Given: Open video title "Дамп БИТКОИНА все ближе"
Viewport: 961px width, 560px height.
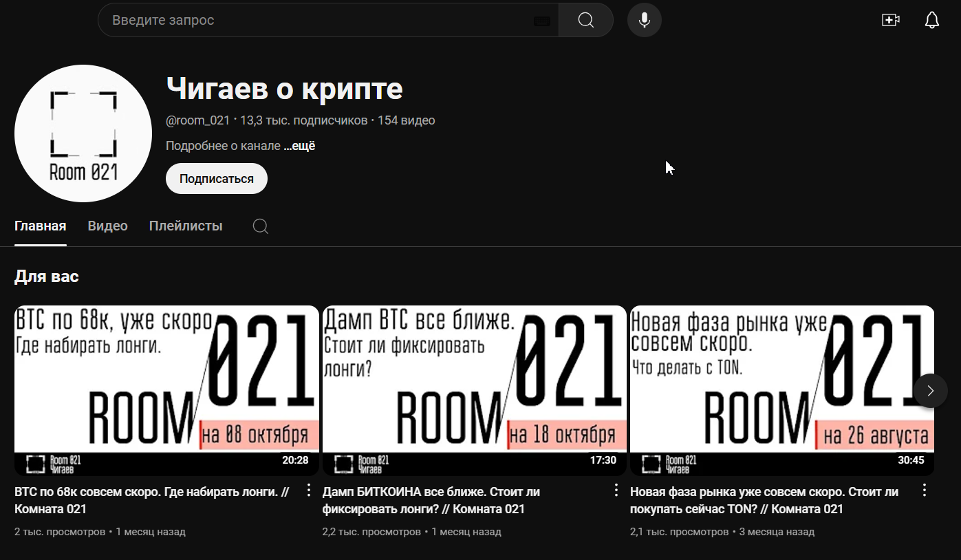Looking at the screenshot, I should [x=431, y=501].
